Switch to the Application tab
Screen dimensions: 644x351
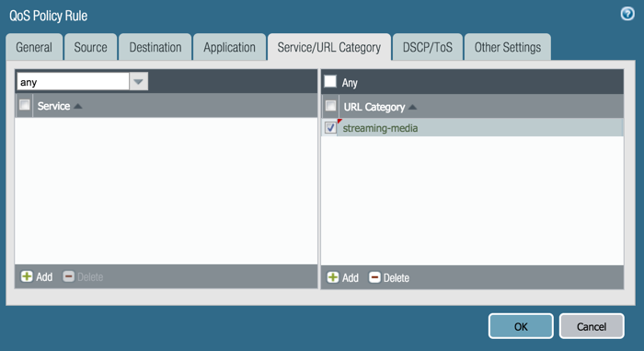230,47
